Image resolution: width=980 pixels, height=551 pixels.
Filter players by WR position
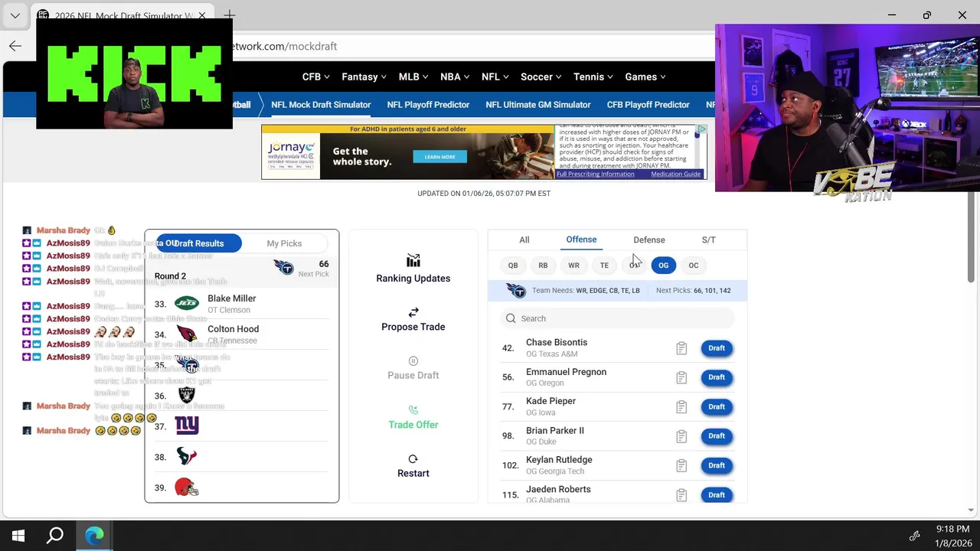(x=573, y=266)
